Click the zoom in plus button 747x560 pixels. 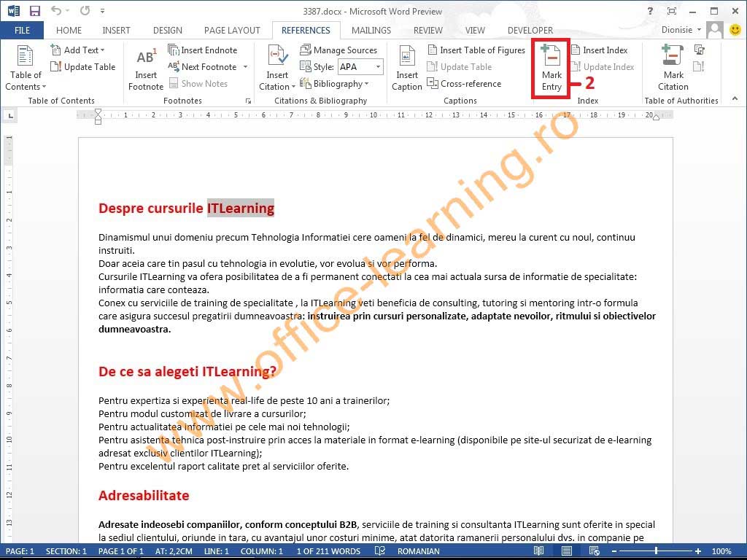[x=698, y=551]
